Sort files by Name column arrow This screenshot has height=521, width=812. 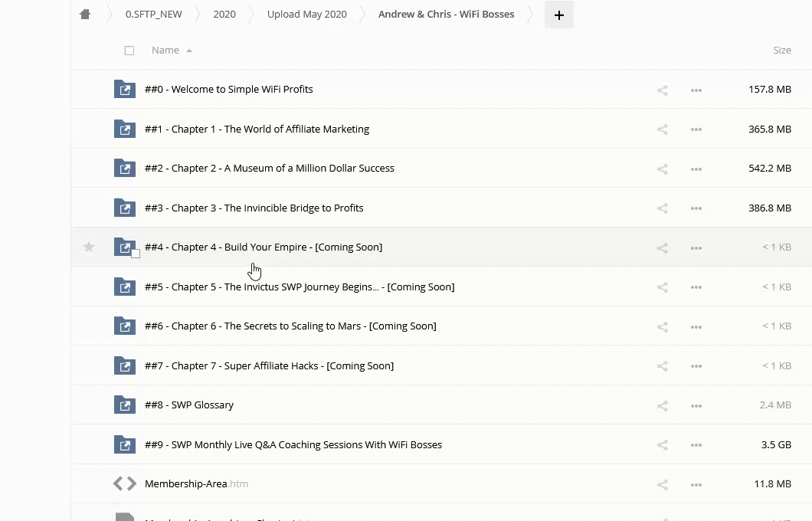pyautogui.click(x=189, y=51)
